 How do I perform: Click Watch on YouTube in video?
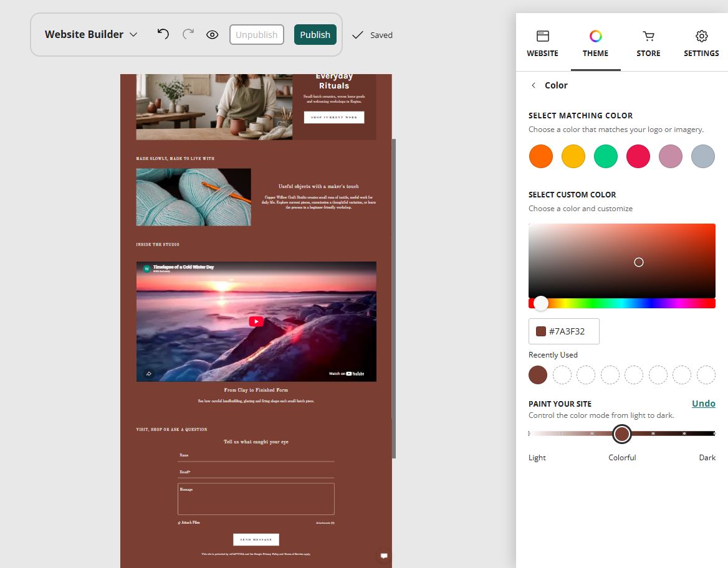click(x=347, y=374)
